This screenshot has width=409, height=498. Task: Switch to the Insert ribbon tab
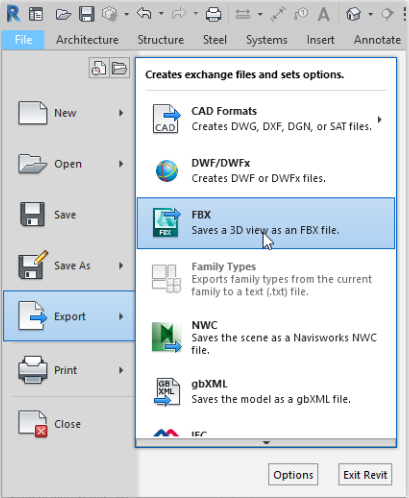[x=321, y=40]
